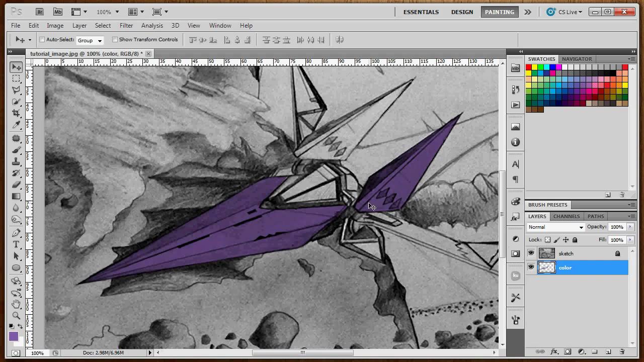Switch to the Design workspace

point(462,12)
